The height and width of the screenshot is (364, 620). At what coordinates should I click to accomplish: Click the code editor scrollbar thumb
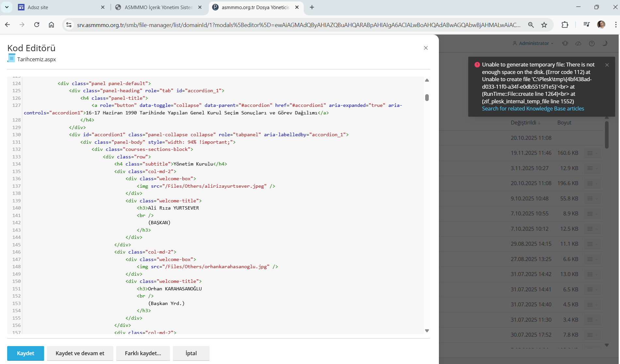(427, 97)
